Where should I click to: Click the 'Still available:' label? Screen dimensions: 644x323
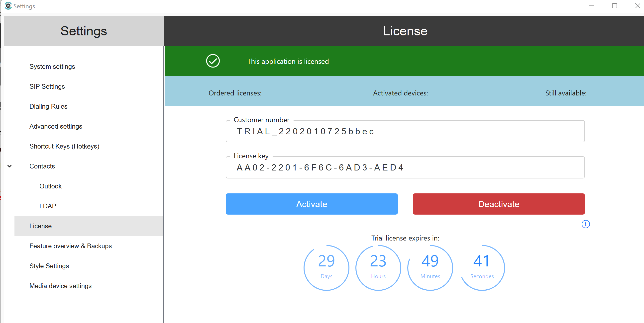point(566,93)
